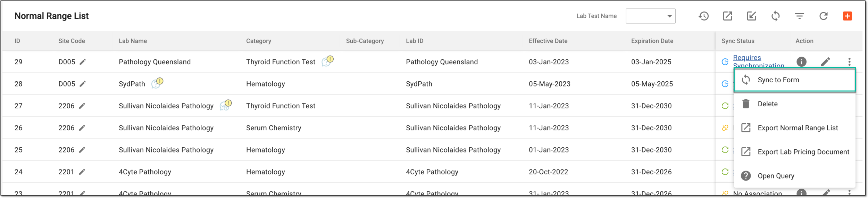This screenshot has width=868, height=198.
Task: Click the sync arrows icon in header
Action: 775,16
